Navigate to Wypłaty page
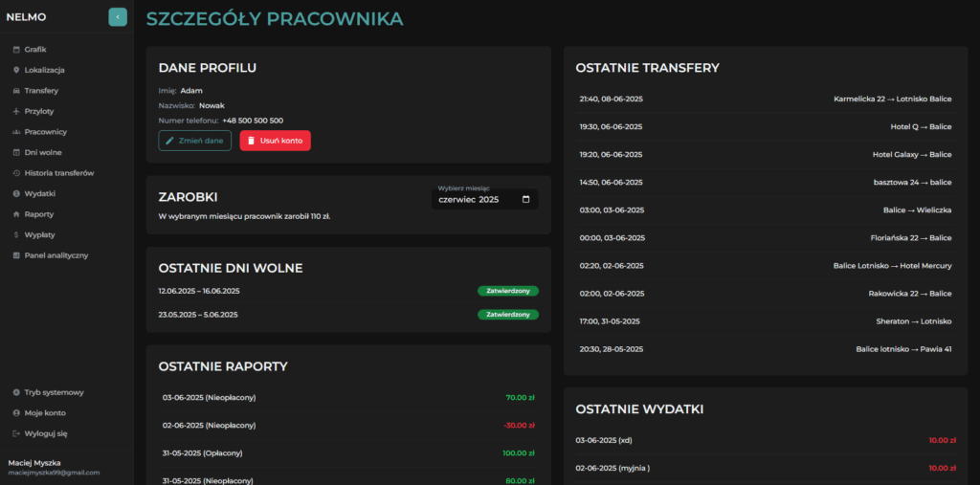This screenshot has height=485, width=980. coord(66,235)
